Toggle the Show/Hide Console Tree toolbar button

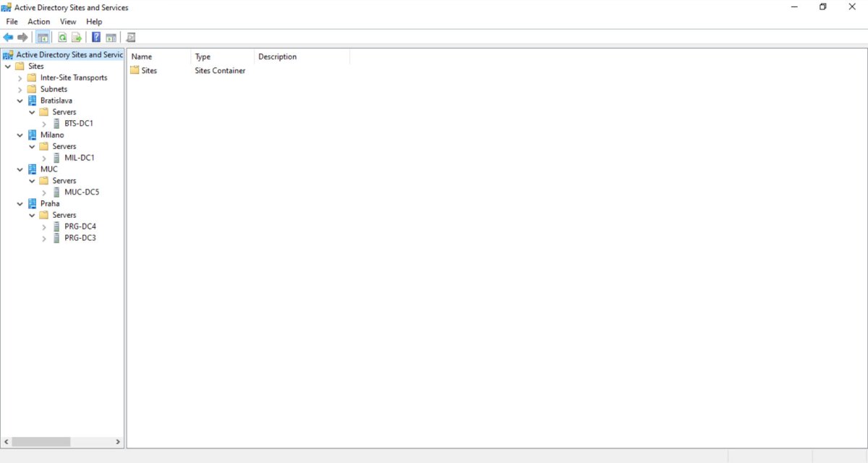coord(43,38)
